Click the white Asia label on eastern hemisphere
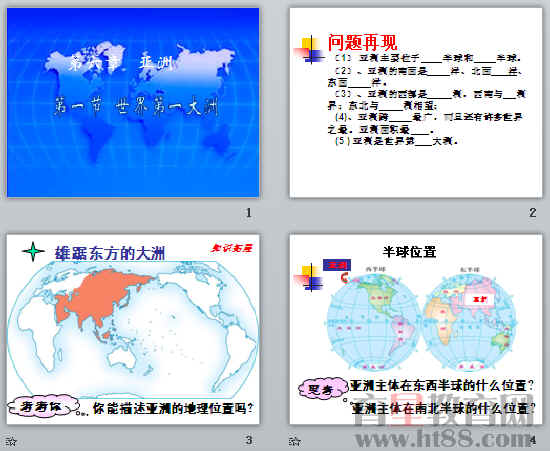This screenshot has height=451, width=550. point(479,299)
